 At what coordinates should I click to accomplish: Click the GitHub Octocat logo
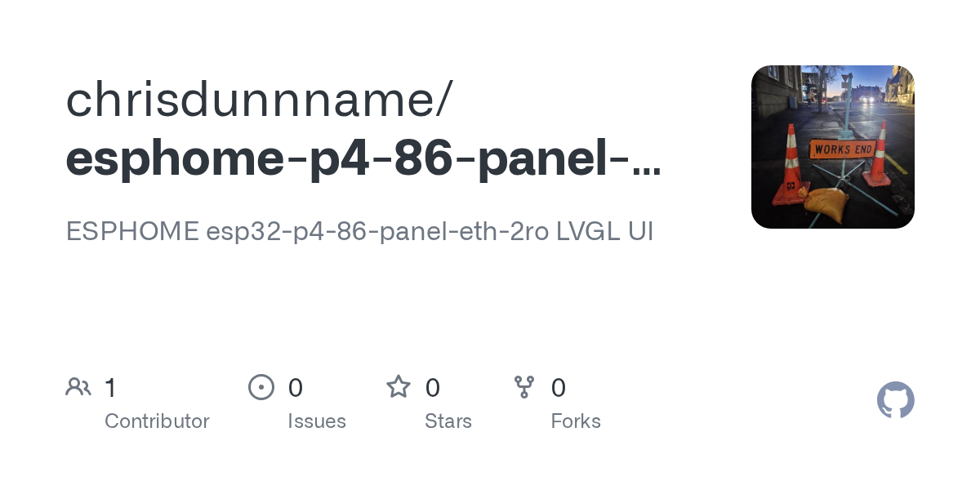coord(895,400)
